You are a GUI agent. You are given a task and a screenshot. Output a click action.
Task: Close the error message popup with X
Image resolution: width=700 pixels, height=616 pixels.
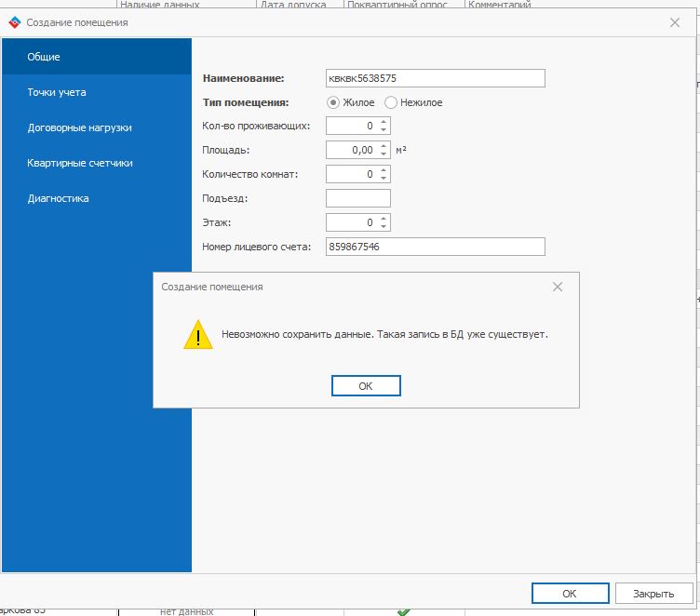(x=558, y=287)
